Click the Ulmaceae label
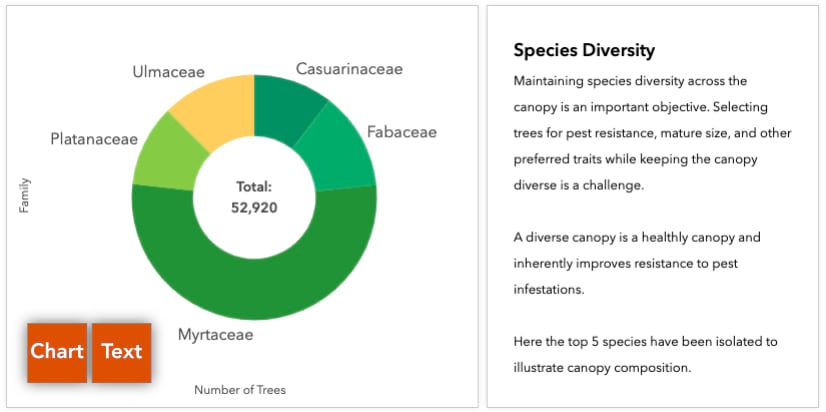The image size is (826, 412). 169,72
